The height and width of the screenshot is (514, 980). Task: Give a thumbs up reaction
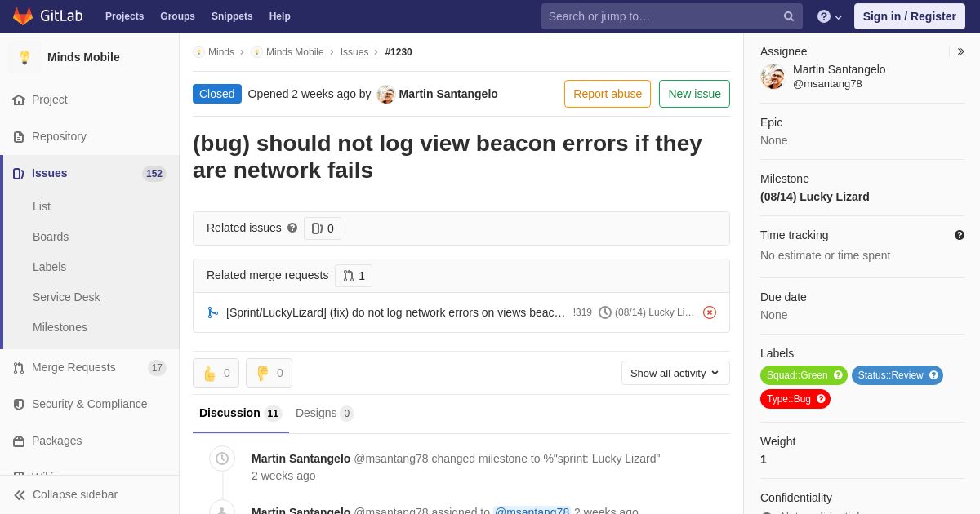pyautogui.click(x=216, y=373)
